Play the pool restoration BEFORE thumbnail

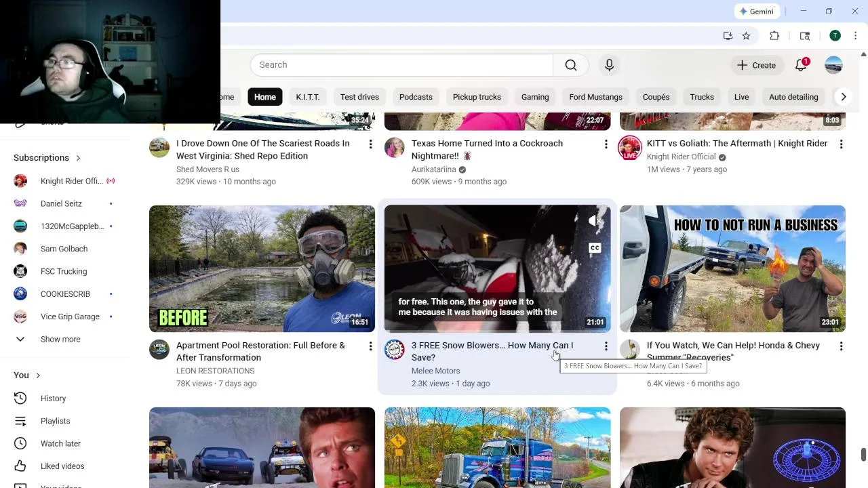point(262,268)
